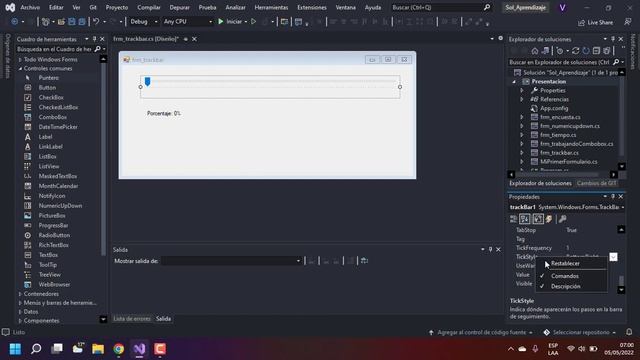Click the trackbar slider thumb on form
640x360 pixels.
click(x=148, y=82)
